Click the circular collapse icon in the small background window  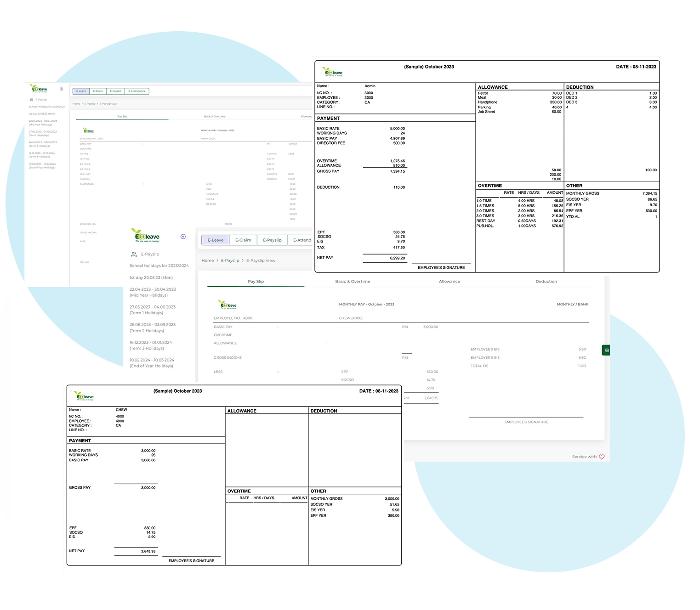click(x=62, y=89)
